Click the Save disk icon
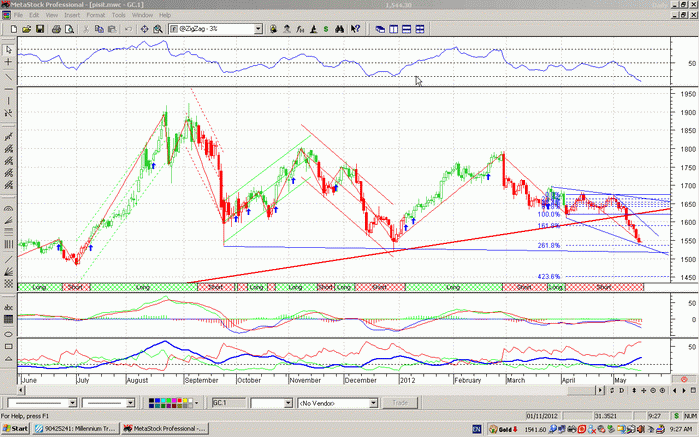 [x=39, y=28]
